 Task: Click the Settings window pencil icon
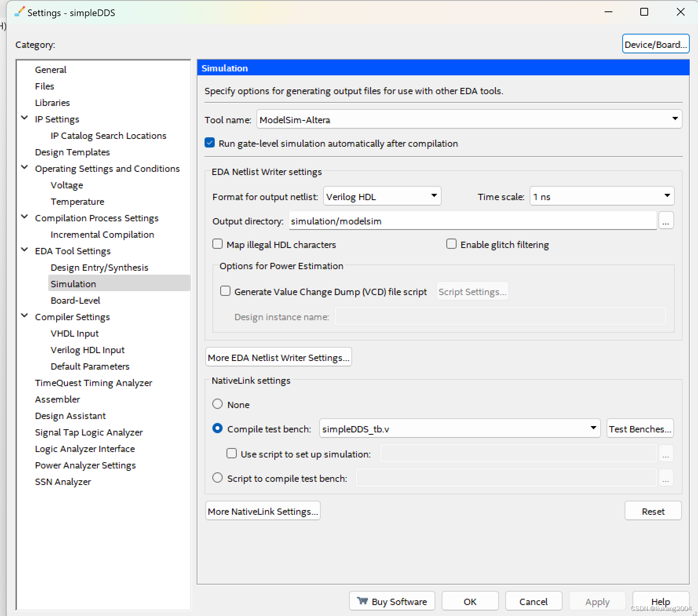click(x=19, y=12)
